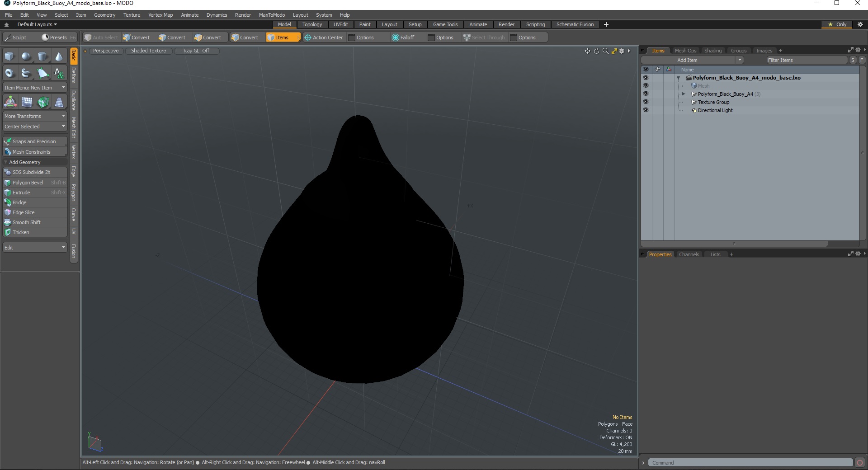868x470 pixels.
Task: Click the Action Center tool
Action: 324,38
